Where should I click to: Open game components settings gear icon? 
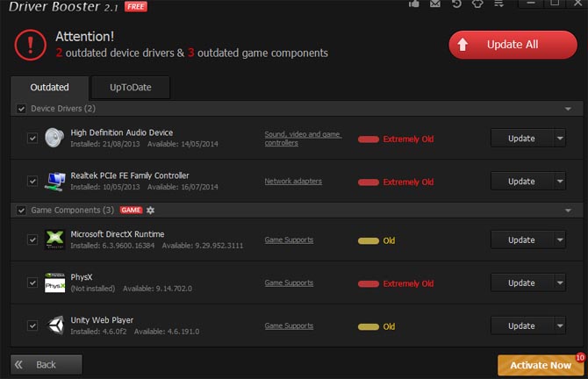pos(150,210)
